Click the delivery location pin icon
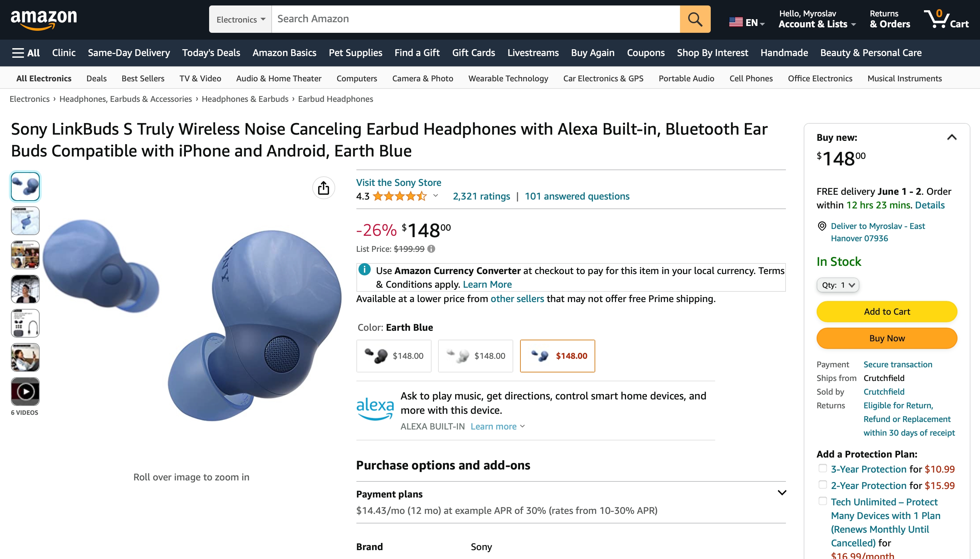980x559 pixels. coord(822,226)
